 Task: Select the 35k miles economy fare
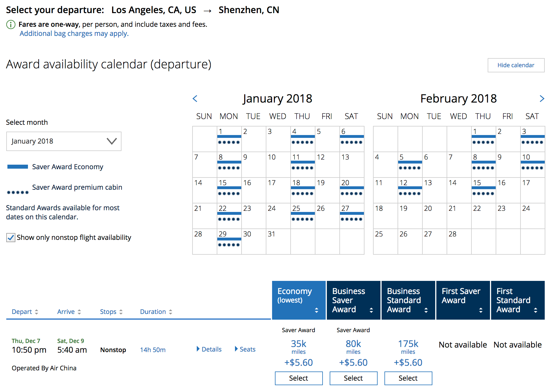[299, 378]
